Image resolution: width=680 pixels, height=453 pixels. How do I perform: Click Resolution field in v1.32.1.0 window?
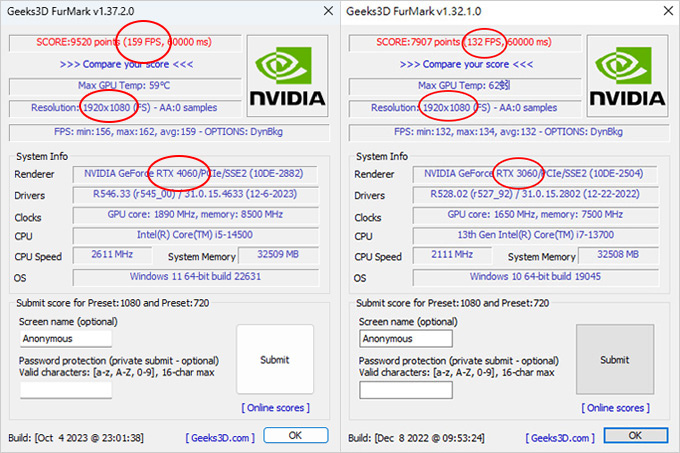click(465, 108)
